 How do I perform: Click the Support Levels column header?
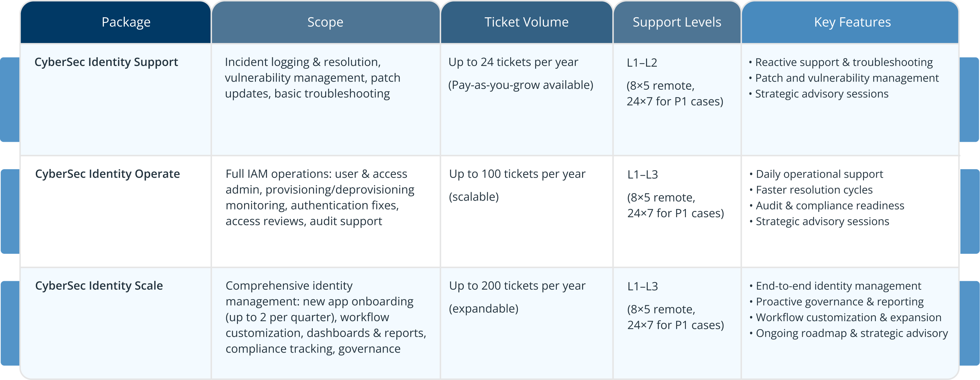[x=677, y=22]
